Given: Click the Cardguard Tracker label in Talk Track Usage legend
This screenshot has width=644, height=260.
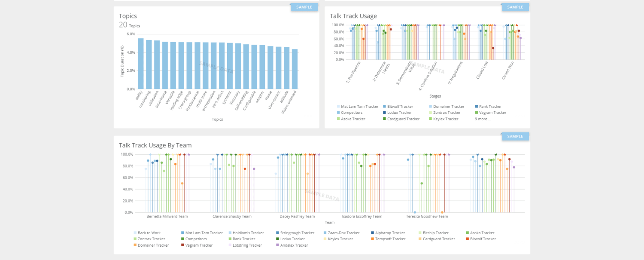Looking at the screenshot, I should (403, 119).
